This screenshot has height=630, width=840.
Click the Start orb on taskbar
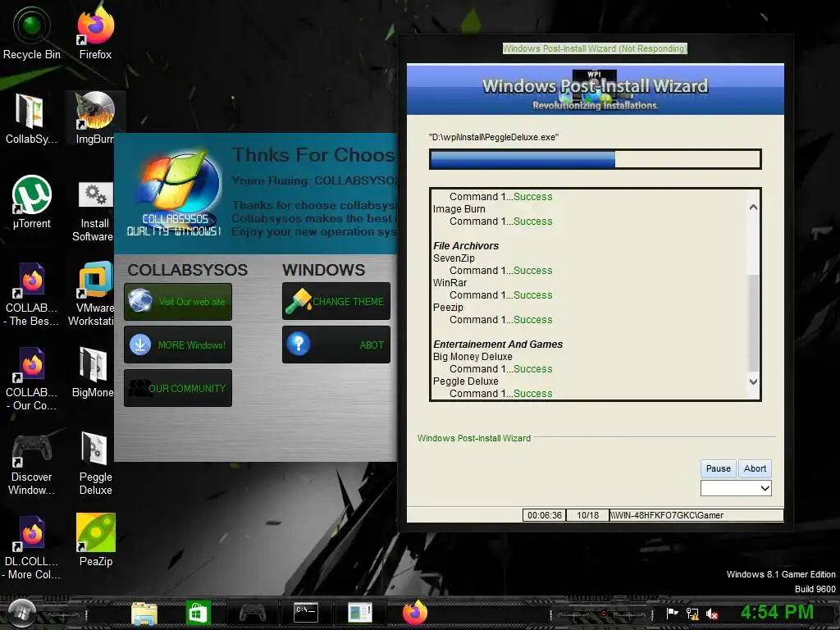[x=21, y=613]
